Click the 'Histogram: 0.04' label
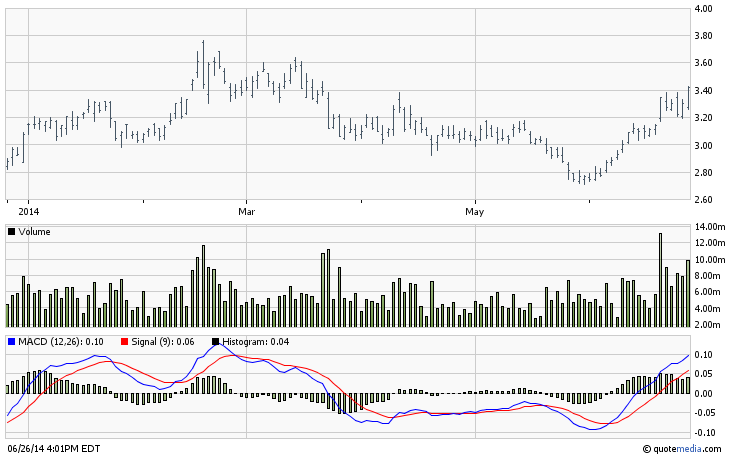The image size is (730, 458). click(x=256, y=342)
